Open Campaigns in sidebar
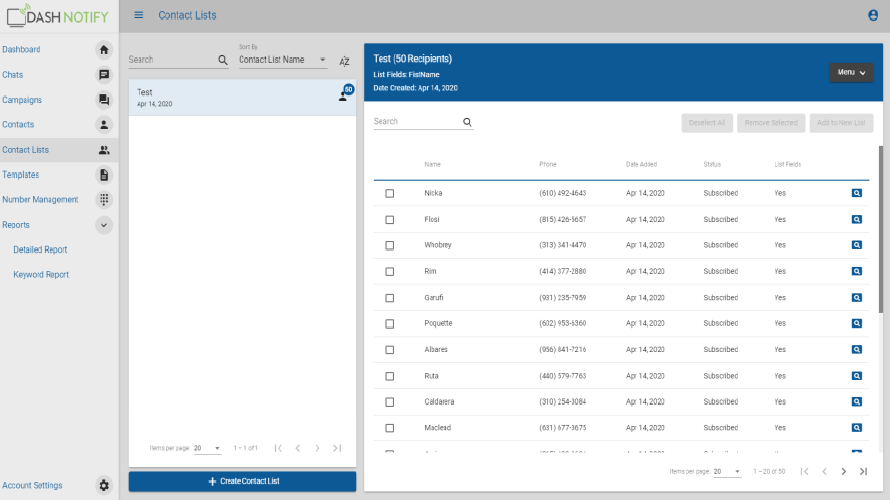 (22, 100)
